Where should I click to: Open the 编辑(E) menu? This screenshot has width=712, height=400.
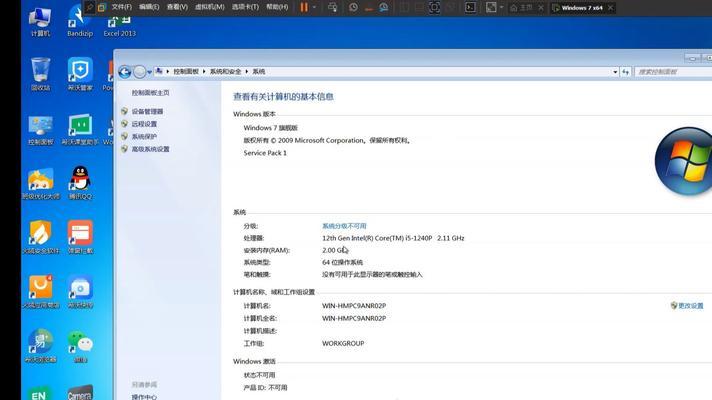point(149,7)
